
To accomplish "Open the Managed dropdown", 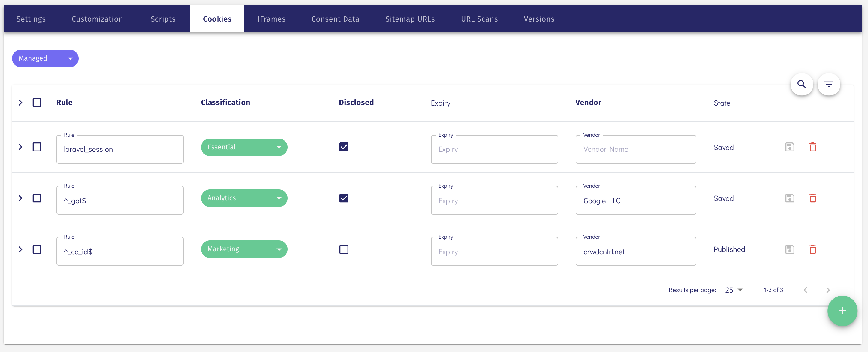I will pos(45,58).
